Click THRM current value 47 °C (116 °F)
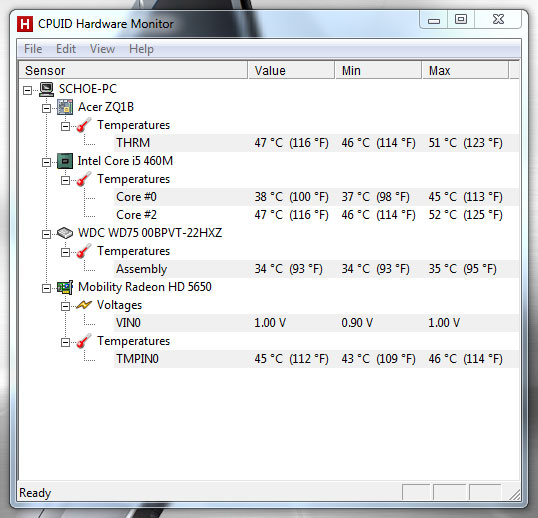This screenshot has width=538, height=518. (x=291, y=143)
